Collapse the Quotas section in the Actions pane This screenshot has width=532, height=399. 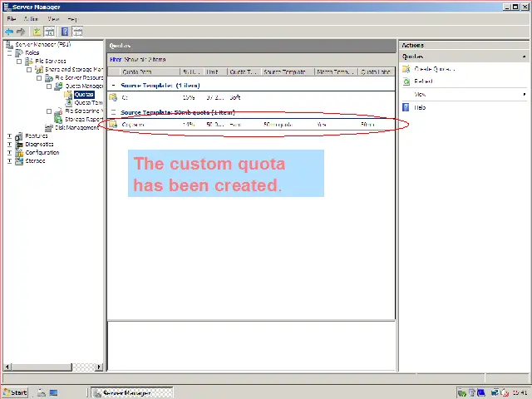pyautogui.click(x=525, y=57)
